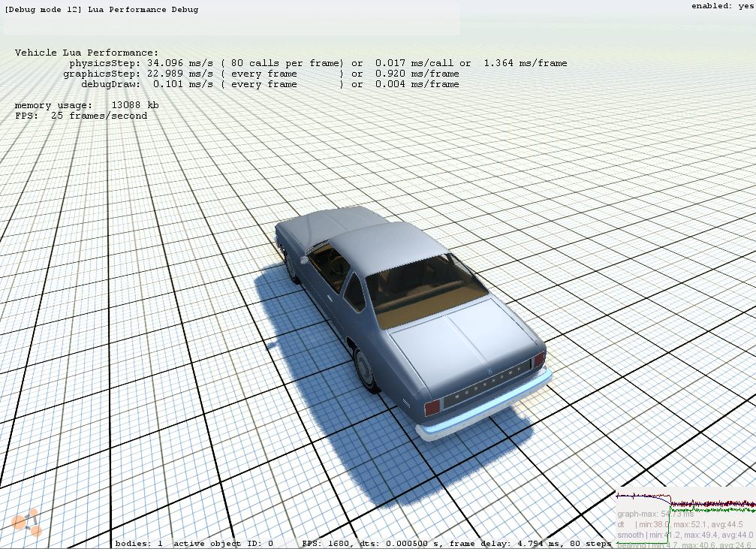Click the car's rear chrome bumper

[484, 404]
